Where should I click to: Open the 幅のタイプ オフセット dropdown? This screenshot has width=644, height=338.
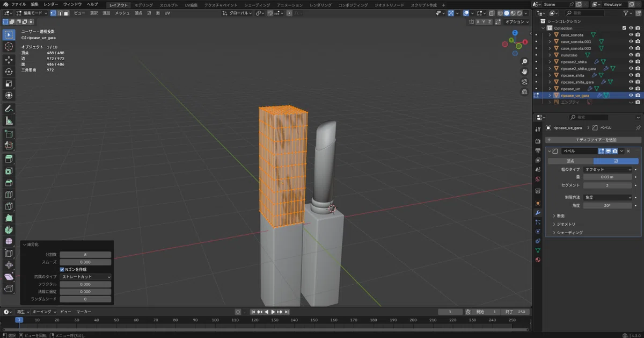(608, 169)
